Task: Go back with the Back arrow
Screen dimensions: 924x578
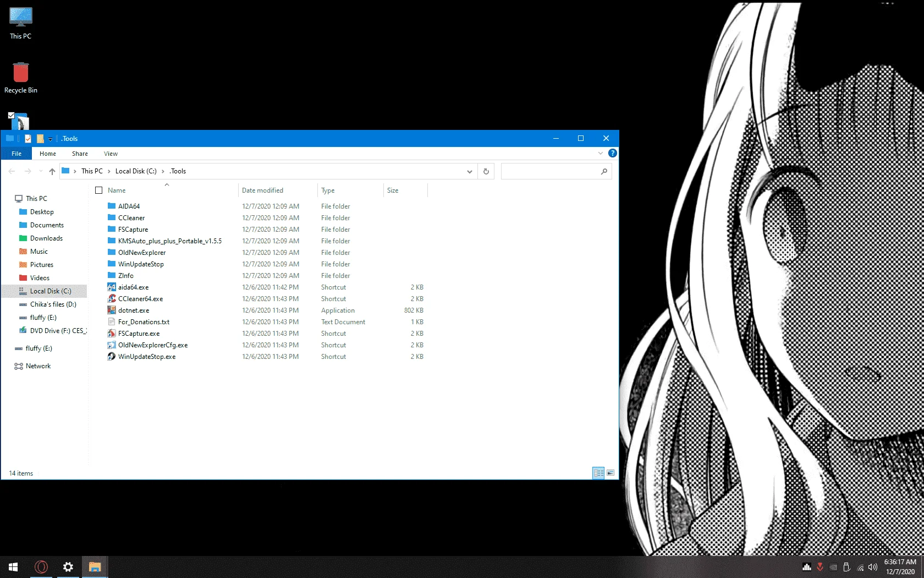Action: 12,171
